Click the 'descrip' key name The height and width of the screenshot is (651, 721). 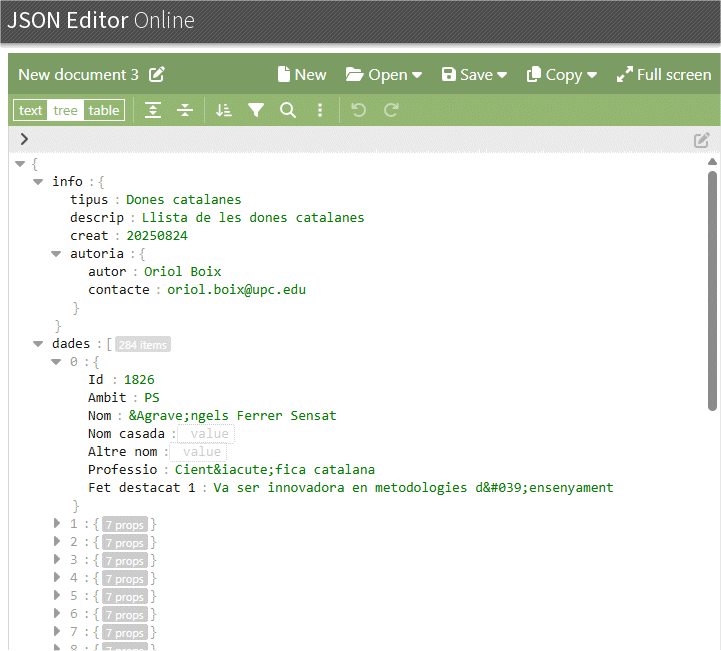97,217
